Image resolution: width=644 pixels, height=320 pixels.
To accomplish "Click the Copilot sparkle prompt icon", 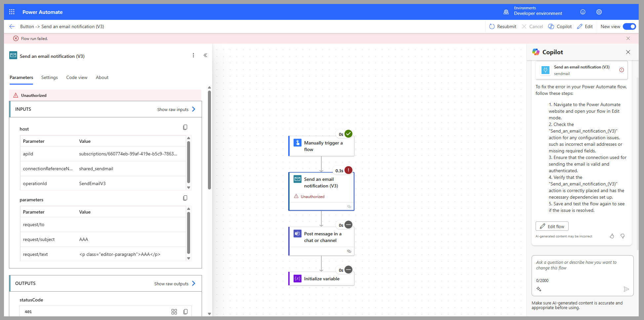I will (x=539, y=289).
